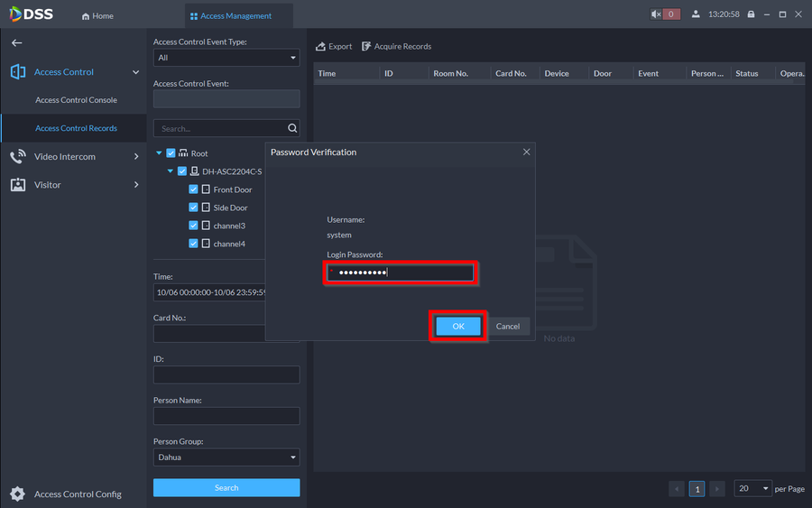This screenshot has width=812, height=508.
Task: Open Access Control Config gear
Action: 17,494
